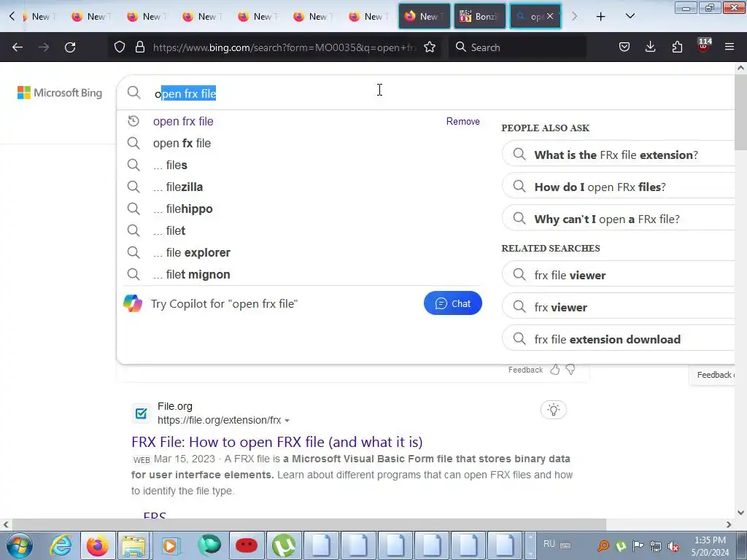Close the active 'op' tab
The width and height of the screenshot is (747, 560).
point(550,16)
